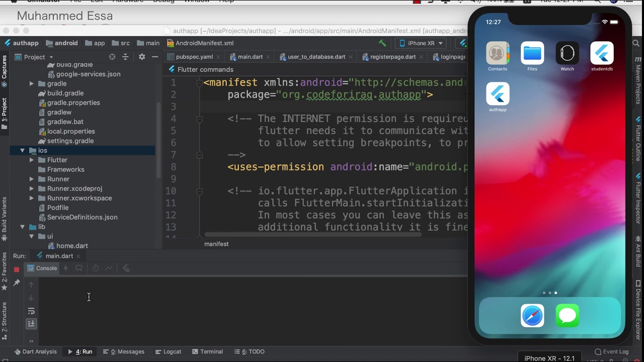This screenshot has height=362, width=644.
Task: Open the iPhone XR device selector
Action: 421,43
